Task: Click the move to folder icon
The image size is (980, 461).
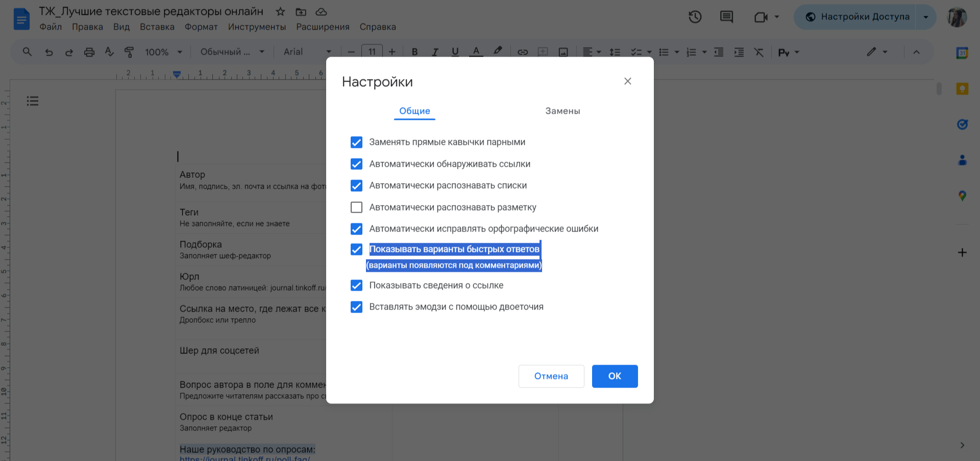Action: click(301, 12)
